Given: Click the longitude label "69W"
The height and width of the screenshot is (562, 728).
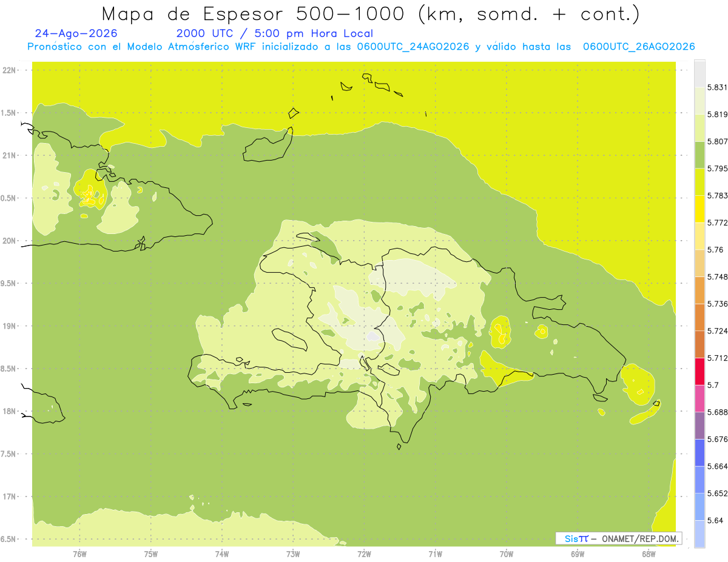Looking at the screenshot, I should coord(578,554).
